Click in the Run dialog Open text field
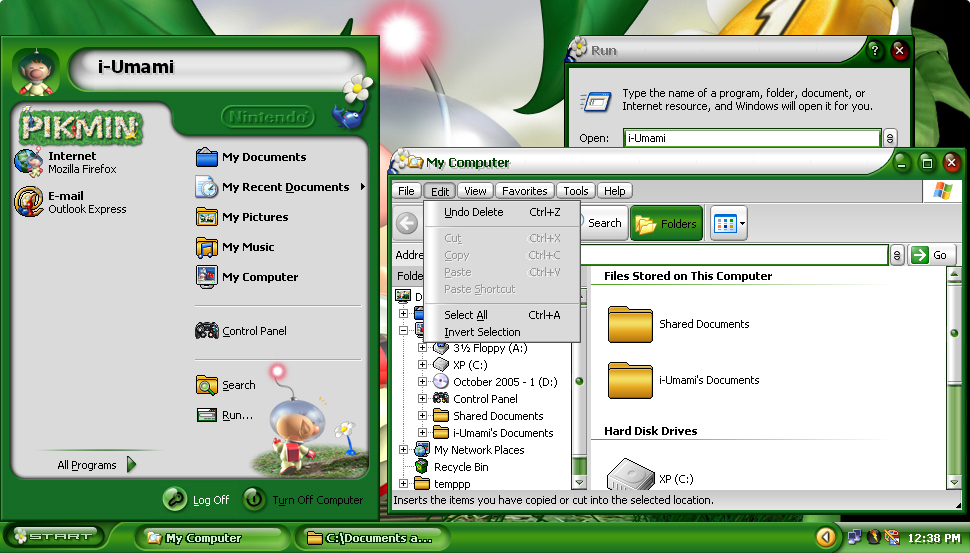Screen dimensions: 970x553 752,138
